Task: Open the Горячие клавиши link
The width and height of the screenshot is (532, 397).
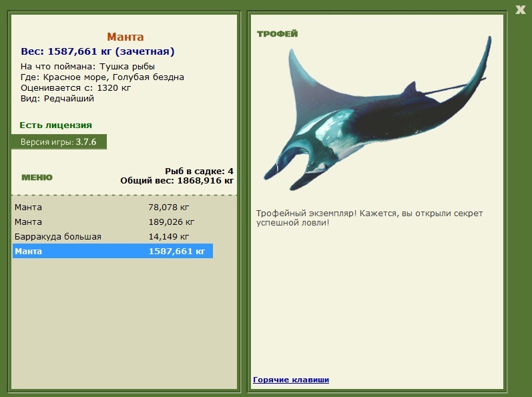Action: pyautogui.click(x=291, y=380)
